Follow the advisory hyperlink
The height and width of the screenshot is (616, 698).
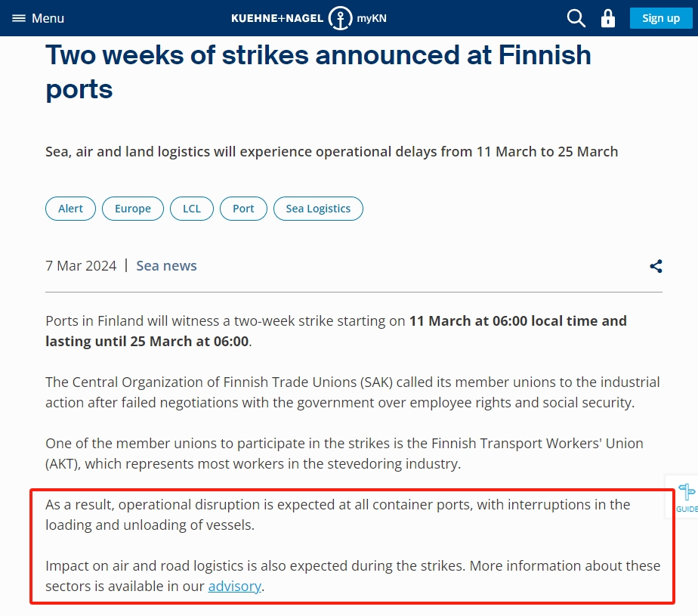[235, 587]
